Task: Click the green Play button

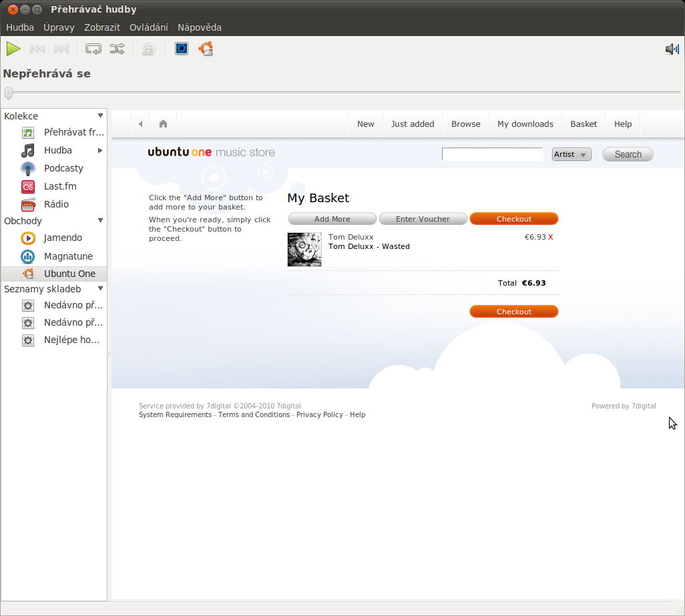Action: pos(13,49)
